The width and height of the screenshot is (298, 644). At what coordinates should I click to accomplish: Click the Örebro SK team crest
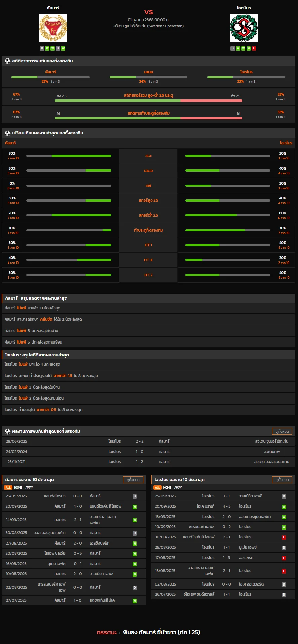click(x=244, y=28)
